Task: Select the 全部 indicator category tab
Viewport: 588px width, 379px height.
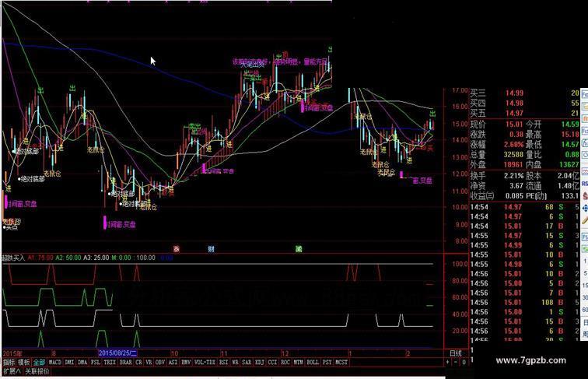Action: pyautogui.click(x=39, y=363)
